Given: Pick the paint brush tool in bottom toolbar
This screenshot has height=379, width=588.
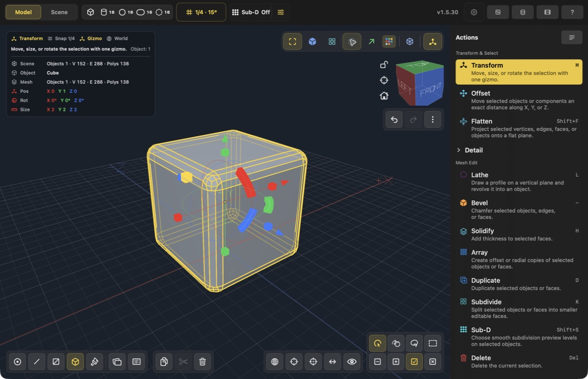Looking at the screenshot, I should (95, 362).
